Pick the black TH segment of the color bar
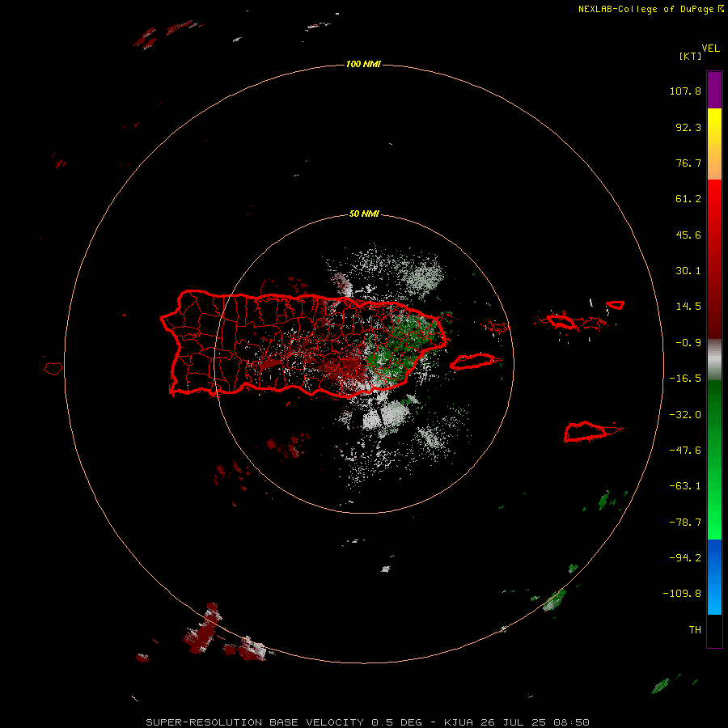Image resolution: width=728 pixels, height=728 pixels. click(x=714, y=631)
